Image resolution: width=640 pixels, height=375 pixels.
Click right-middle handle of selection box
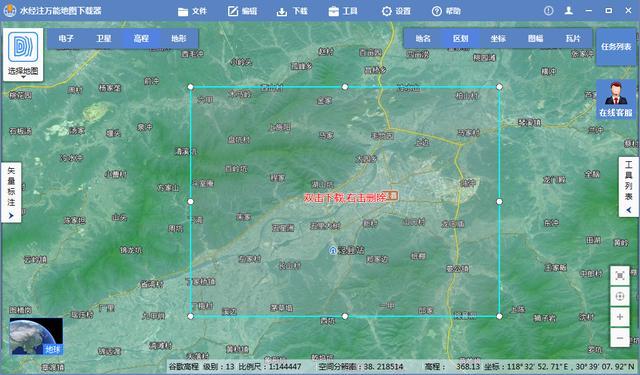point(499,202)
